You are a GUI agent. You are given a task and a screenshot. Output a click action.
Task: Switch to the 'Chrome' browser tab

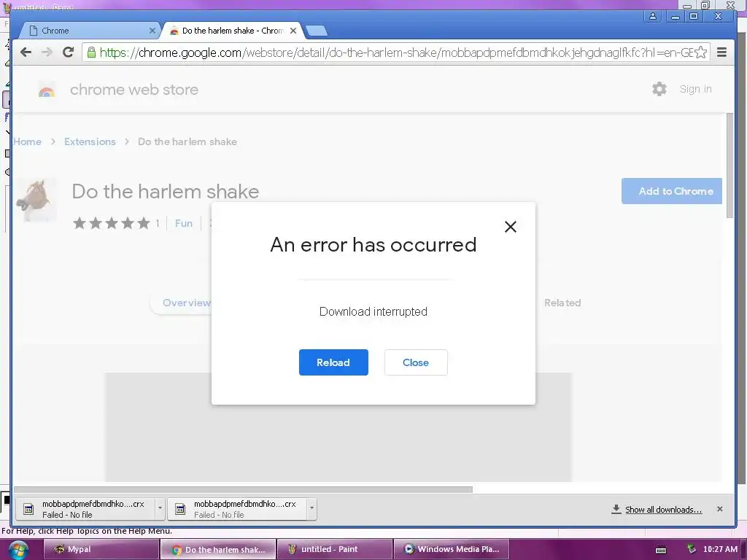(x=90, y=31)
